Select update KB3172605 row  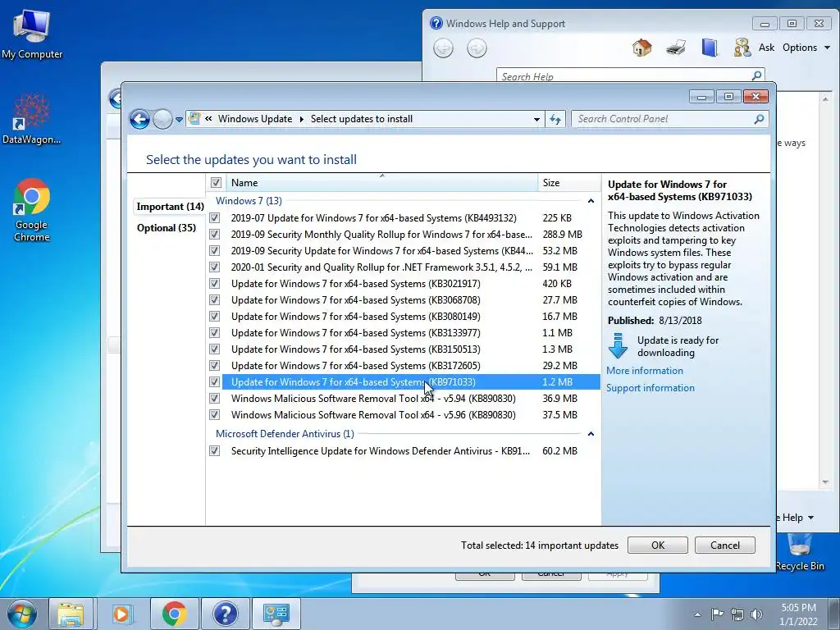404,366
